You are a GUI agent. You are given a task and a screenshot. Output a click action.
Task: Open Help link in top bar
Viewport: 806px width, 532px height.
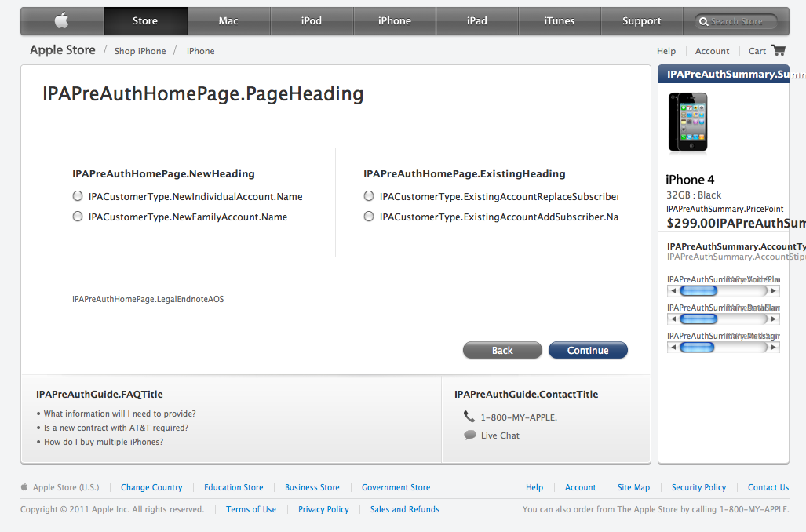666,51
